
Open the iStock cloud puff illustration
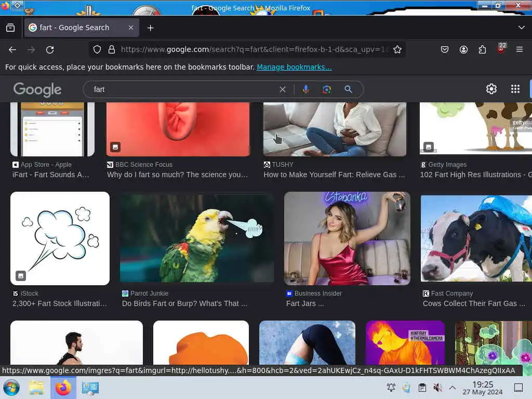click(x=60, y=238)
